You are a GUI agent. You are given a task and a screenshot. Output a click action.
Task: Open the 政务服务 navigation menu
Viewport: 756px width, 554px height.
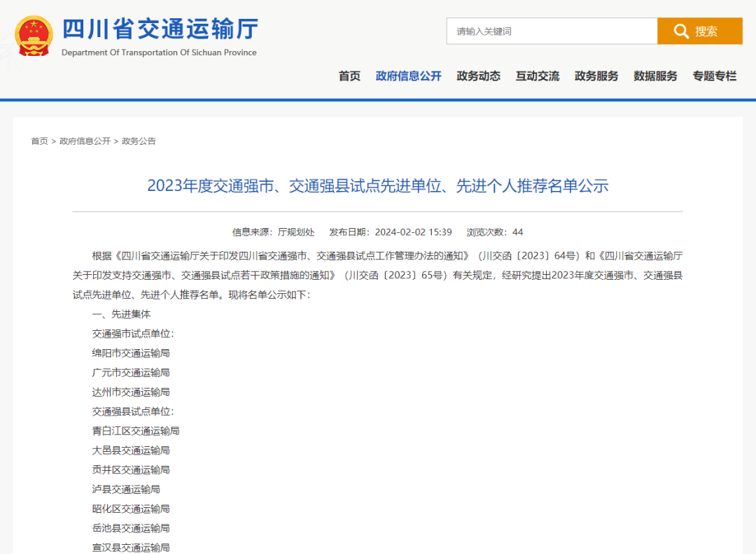click(596, 76)
